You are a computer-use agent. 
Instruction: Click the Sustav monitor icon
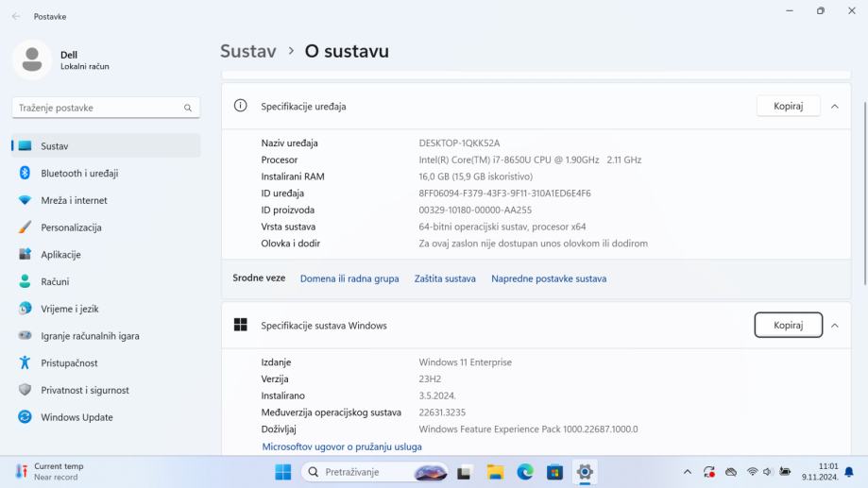click(x=25, y=145)
